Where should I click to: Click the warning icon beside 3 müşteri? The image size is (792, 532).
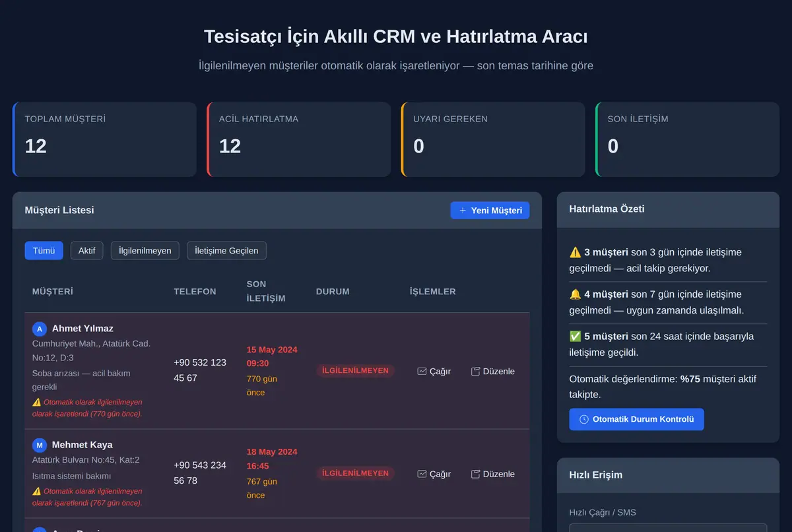[575, 252]
